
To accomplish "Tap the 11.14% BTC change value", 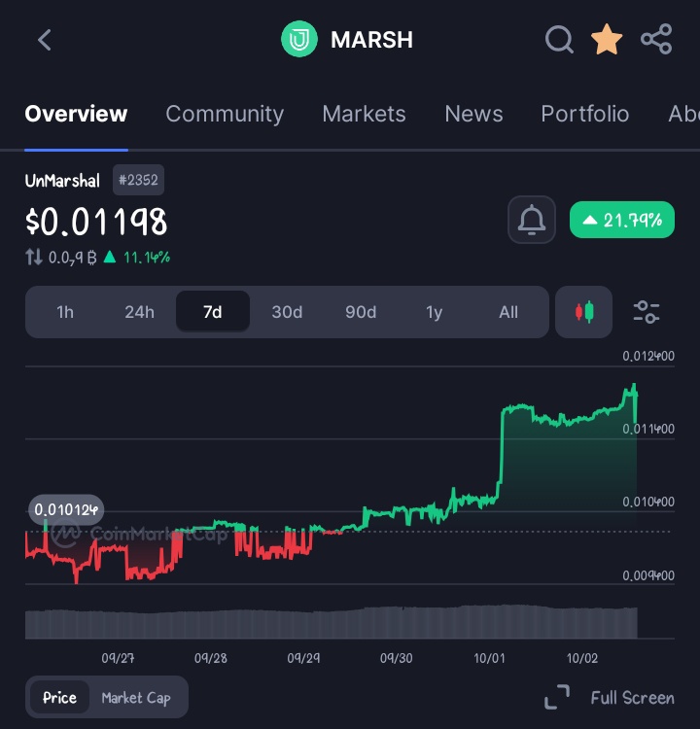I will click(x=147, y=258).
